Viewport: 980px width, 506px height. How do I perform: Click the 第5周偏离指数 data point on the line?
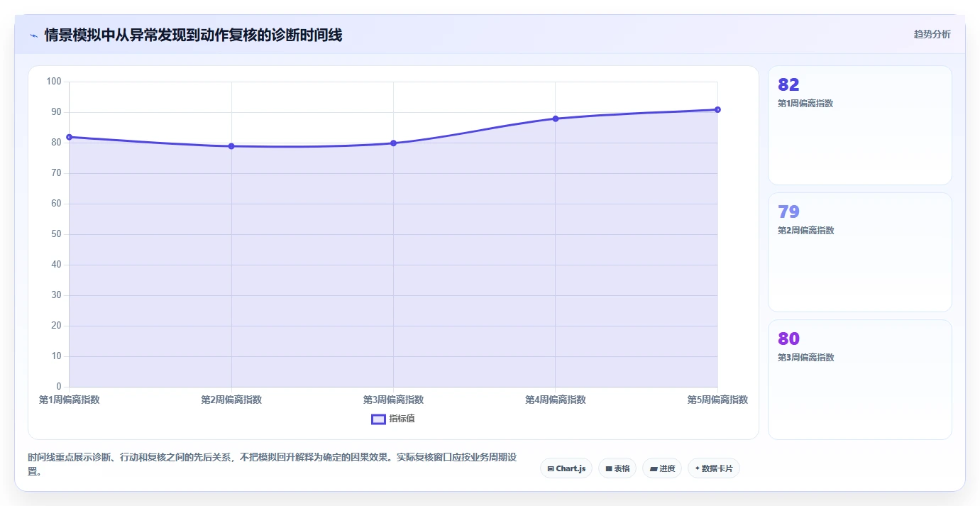(x=717, y=109)
